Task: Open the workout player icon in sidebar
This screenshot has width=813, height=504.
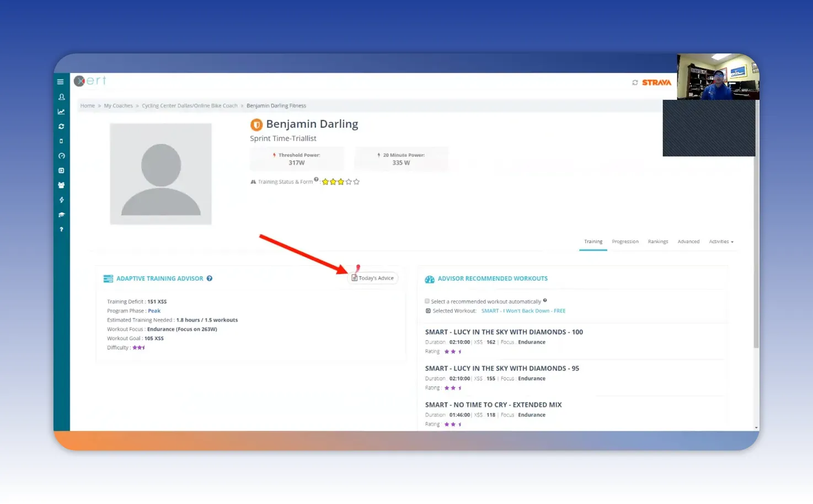Action: [x=61, y=170]
